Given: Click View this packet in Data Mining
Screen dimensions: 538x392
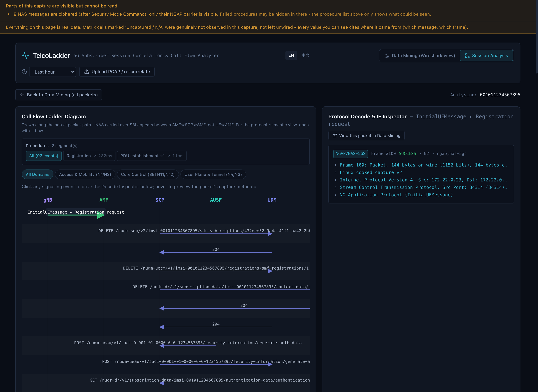Looking at the screenshot, I should point(366,136).
